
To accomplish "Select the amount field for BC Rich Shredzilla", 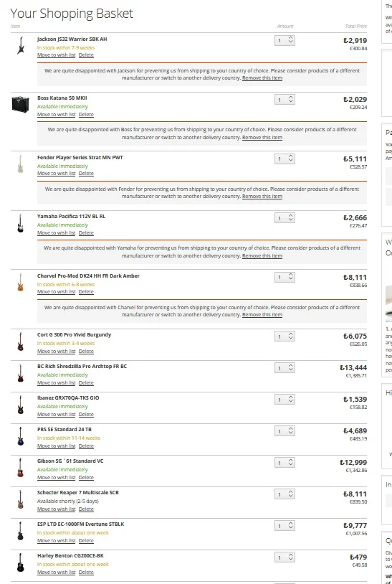I will [285, 368].
